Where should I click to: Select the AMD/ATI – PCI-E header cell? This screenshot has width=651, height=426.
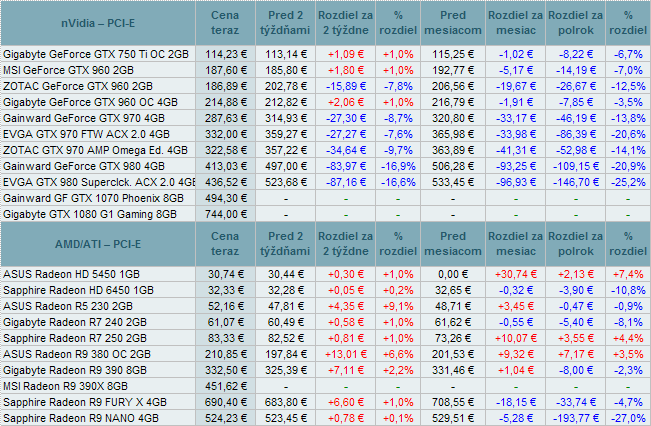98,244
